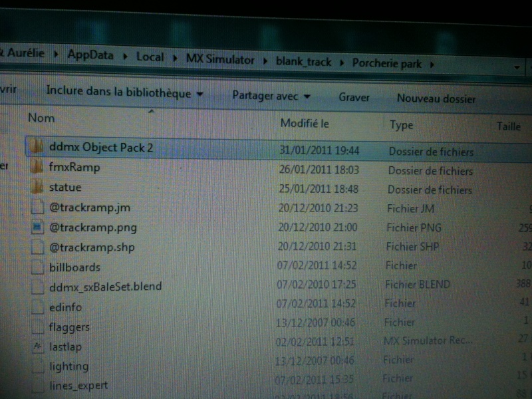The height and width of the screenshot is (399, 532).
Task: Click the MX Simulator Rec... type cell
Action: click(x=428, y=340)
